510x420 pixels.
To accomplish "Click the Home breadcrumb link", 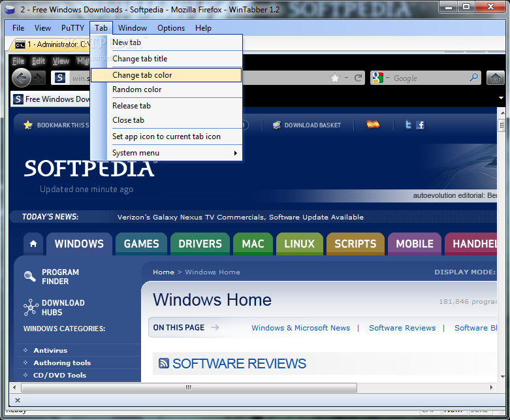I will [164, 272].
